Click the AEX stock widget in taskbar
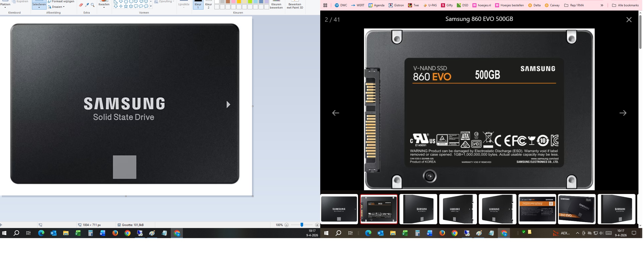 [x=561, y=233]
